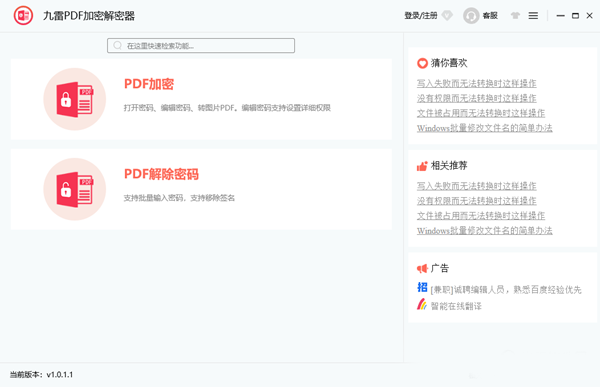Click the PDF加密 description text
Viewport: 600px width, 387px height.
point(227,108)
